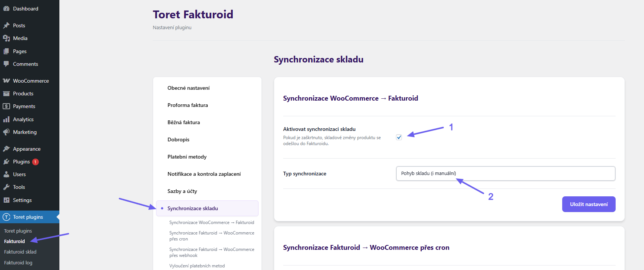
Task: Open Posts menu item
Action: [30, 25]
